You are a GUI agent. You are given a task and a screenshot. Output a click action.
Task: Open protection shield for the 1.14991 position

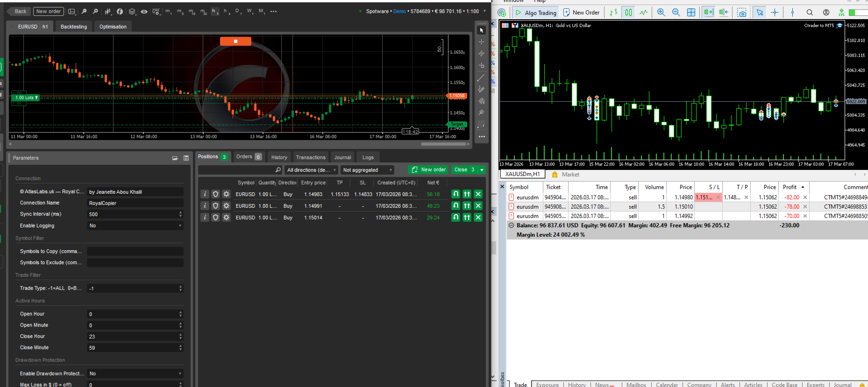[x=215, y=206]
